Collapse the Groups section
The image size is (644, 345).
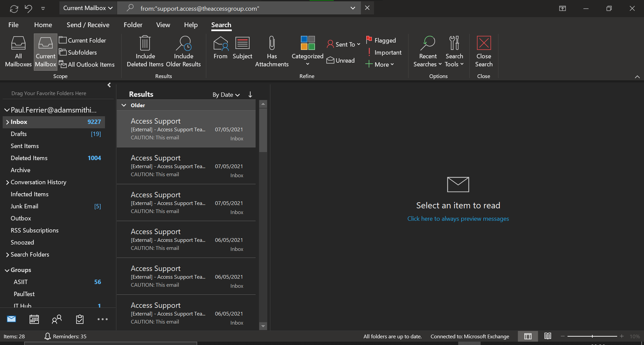click(7, 270)
